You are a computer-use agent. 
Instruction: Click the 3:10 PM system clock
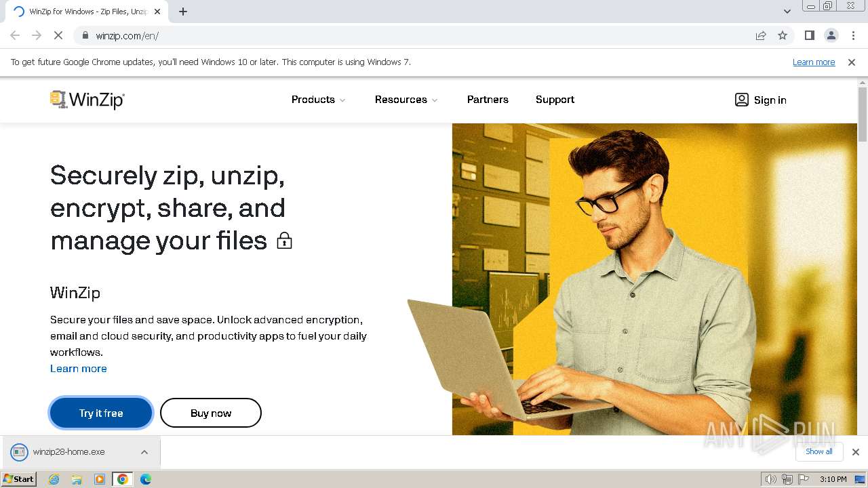[833, 479]
